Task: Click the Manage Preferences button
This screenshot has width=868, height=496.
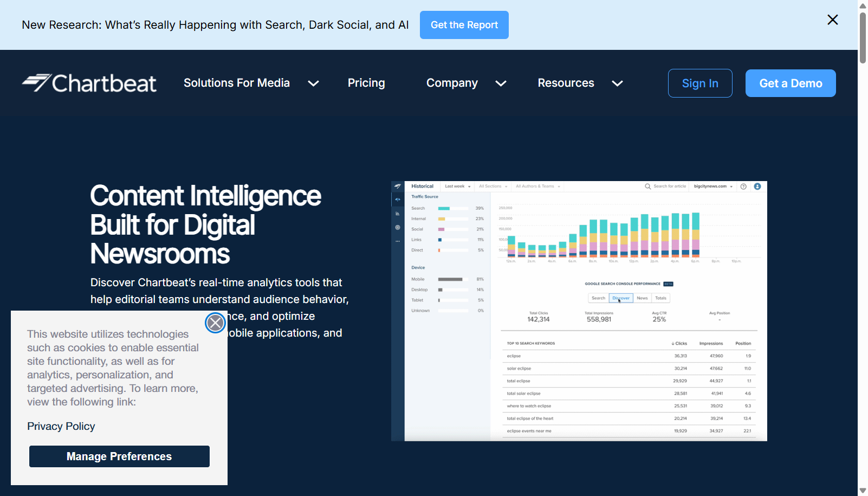Action: click(119, 456)
